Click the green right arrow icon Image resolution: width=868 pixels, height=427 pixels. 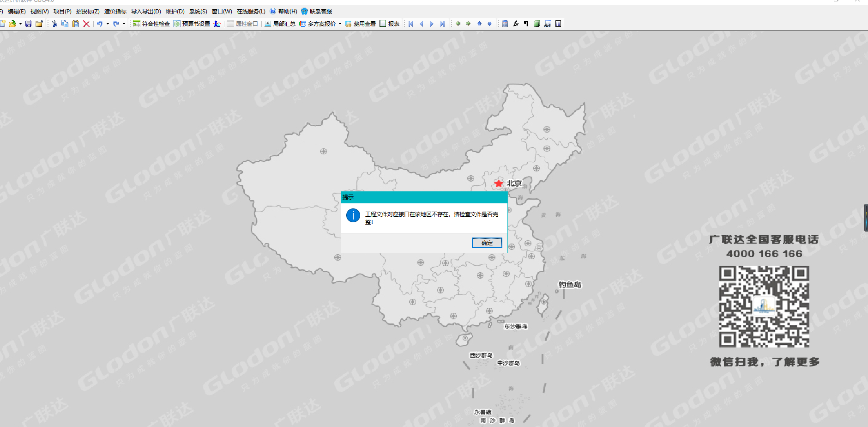468,24
